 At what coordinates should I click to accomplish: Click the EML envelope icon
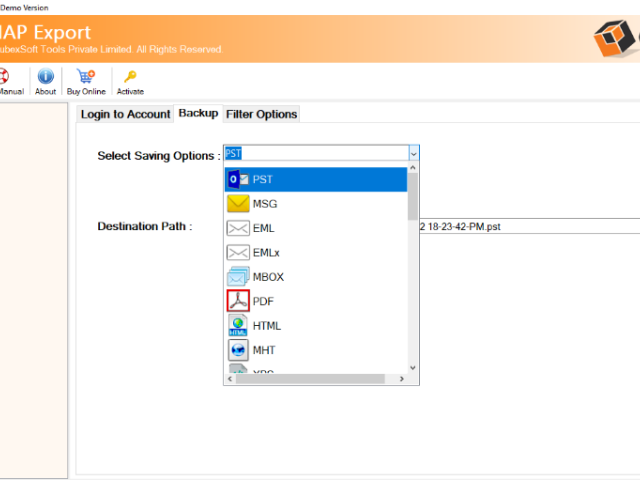[x=238, y=228]
